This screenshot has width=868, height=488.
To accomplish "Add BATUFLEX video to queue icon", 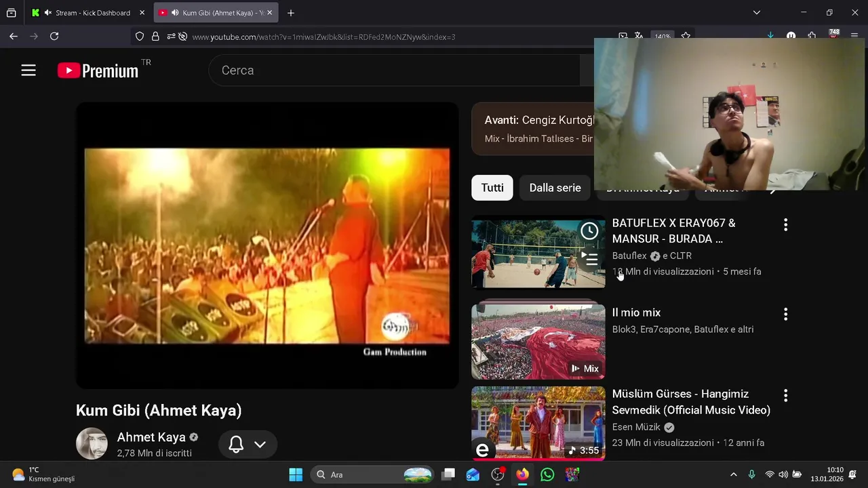I will (x=589, y=258).
